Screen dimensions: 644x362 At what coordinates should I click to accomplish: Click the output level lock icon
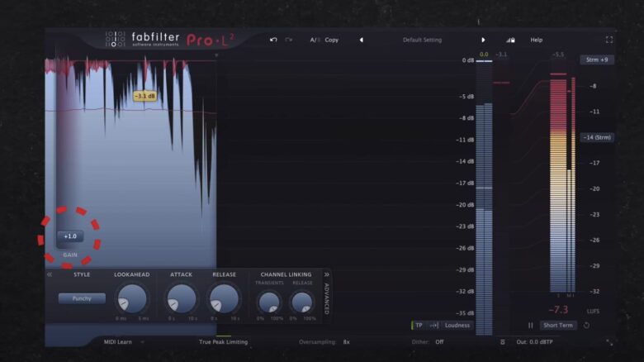click(510, 40)
